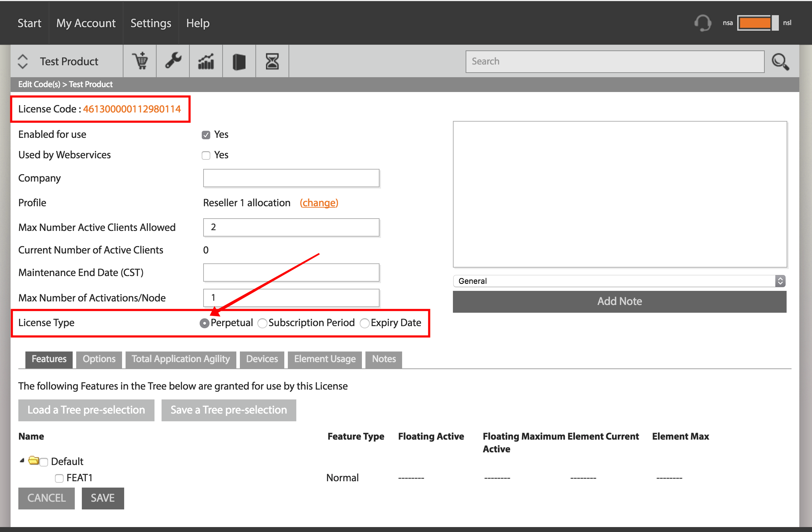Open the bar chart reports icon

(206, 61)
